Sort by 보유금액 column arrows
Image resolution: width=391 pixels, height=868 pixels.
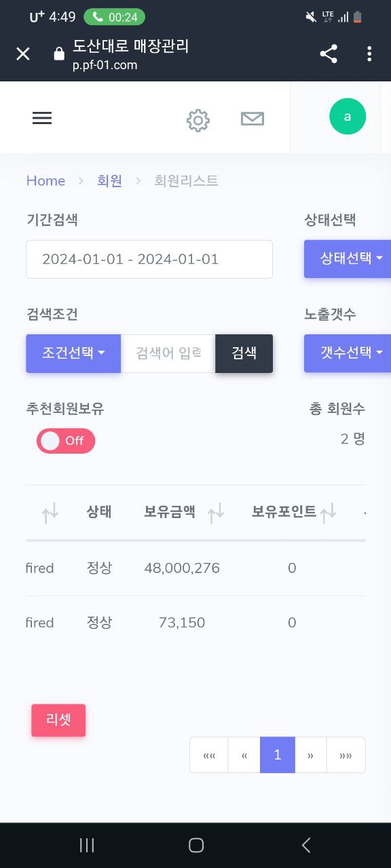coord(216,514)
